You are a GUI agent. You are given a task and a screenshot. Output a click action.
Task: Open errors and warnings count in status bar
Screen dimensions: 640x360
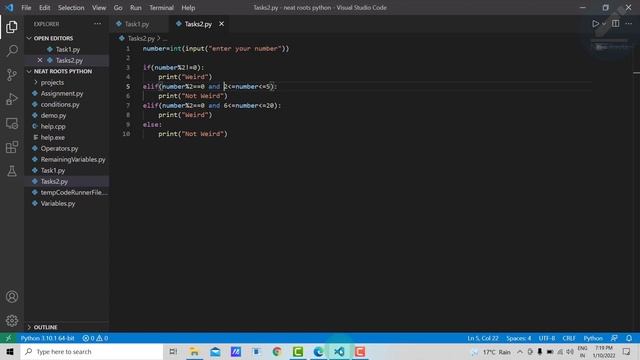tap(95, 338)
